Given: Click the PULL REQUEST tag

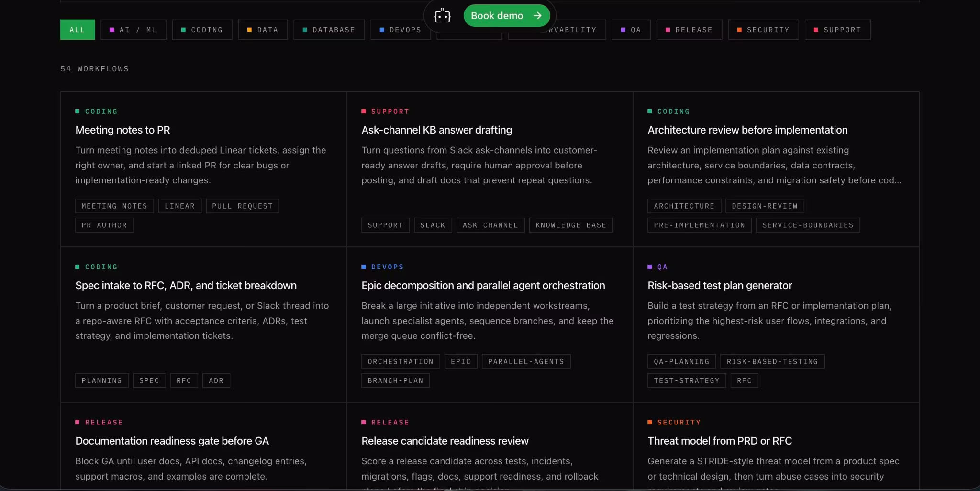Looking at the screenshot, I should (x=243, y=206).
